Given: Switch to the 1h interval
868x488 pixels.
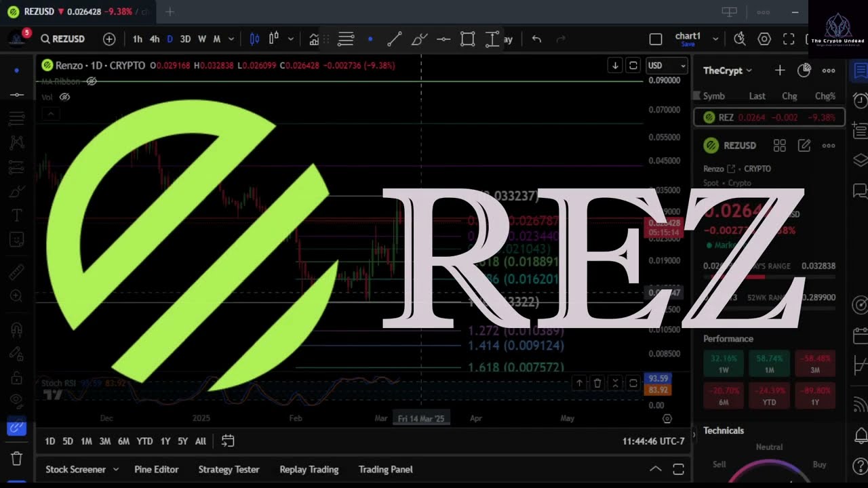Looking at the screenshot, I should pyautogui.click(x=138, y=39).
